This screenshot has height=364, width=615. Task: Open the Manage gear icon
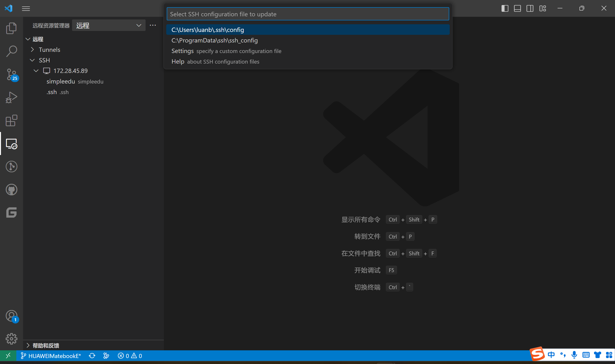11,339
